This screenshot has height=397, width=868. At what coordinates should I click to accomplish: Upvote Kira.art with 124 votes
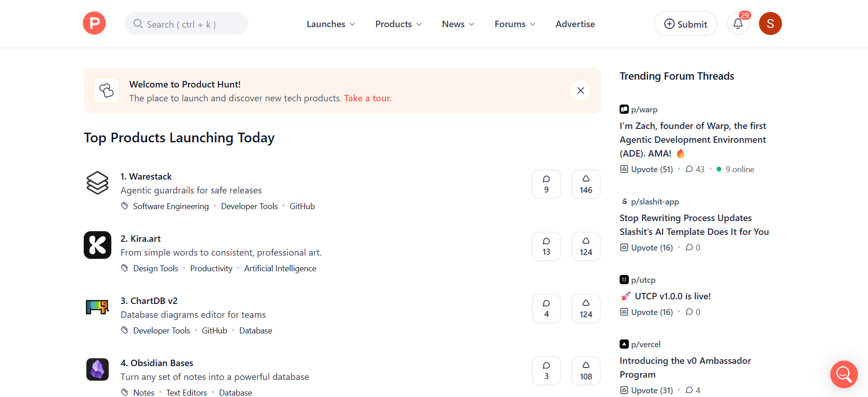586,246
